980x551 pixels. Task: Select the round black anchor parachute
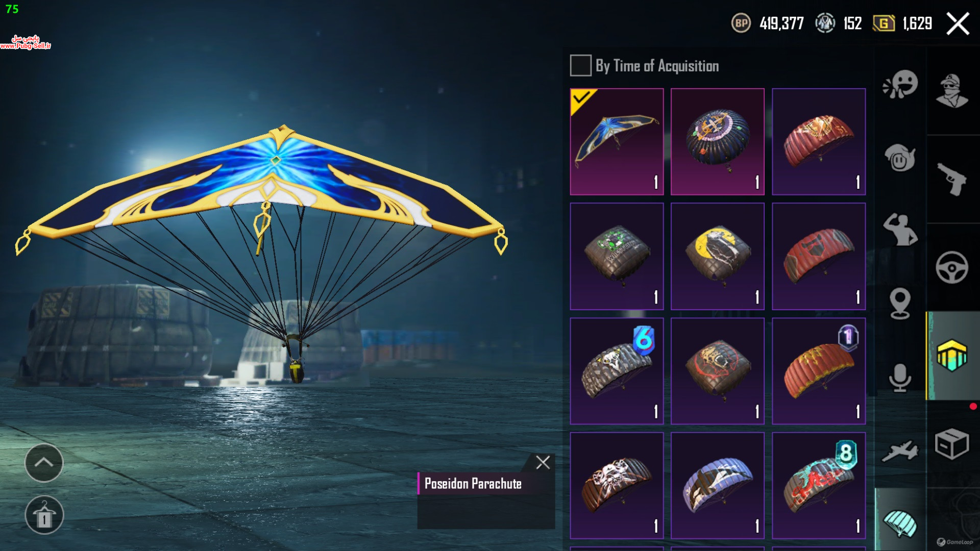(717, 142)
